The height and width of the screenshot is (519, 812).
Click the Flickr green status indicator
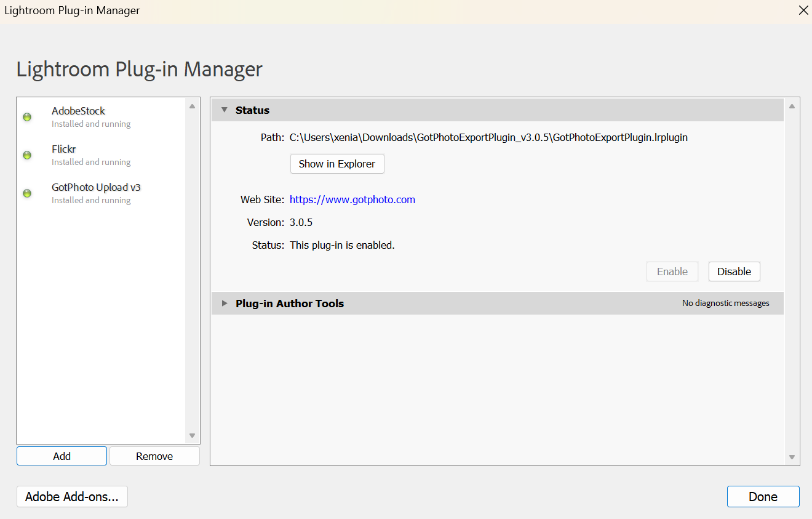[x=27, y=155]
